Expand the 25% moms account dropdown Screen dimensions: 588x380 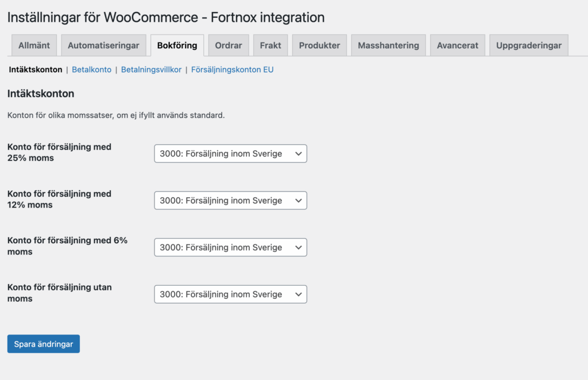(x=230, y=153)
